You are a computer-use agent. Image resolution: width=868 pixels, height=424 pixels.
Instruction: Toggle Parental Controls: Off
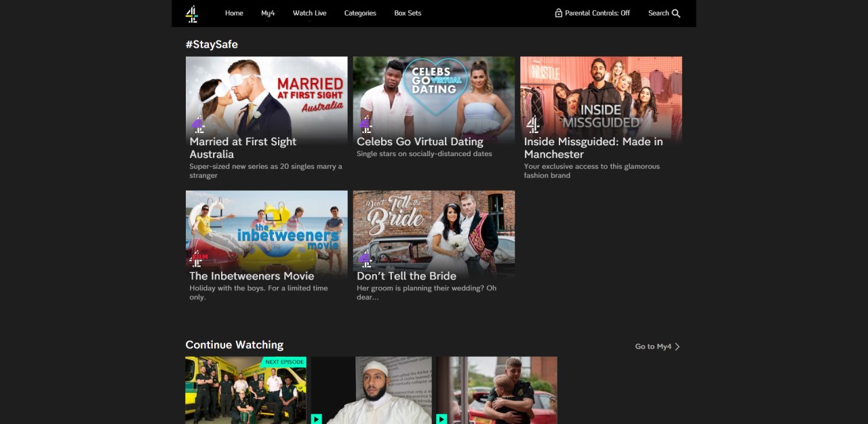(592, 13)
